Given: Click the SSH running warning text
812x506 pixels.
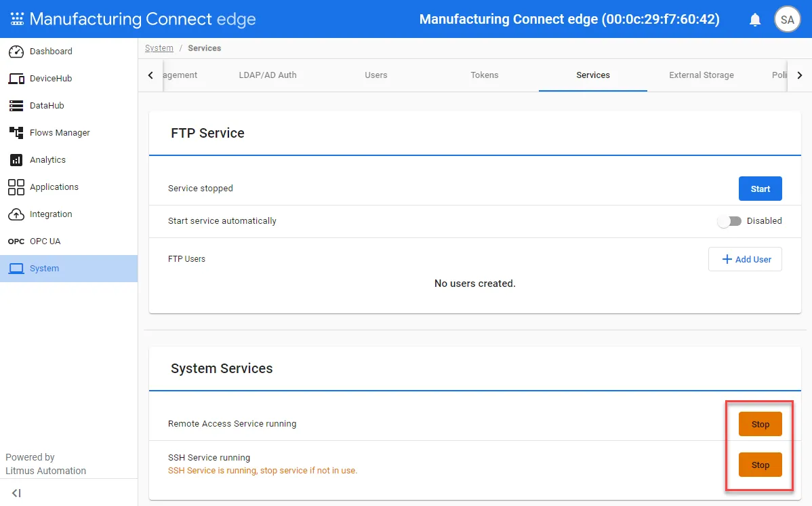Looking at the screenshot, I should coord(262,471).
